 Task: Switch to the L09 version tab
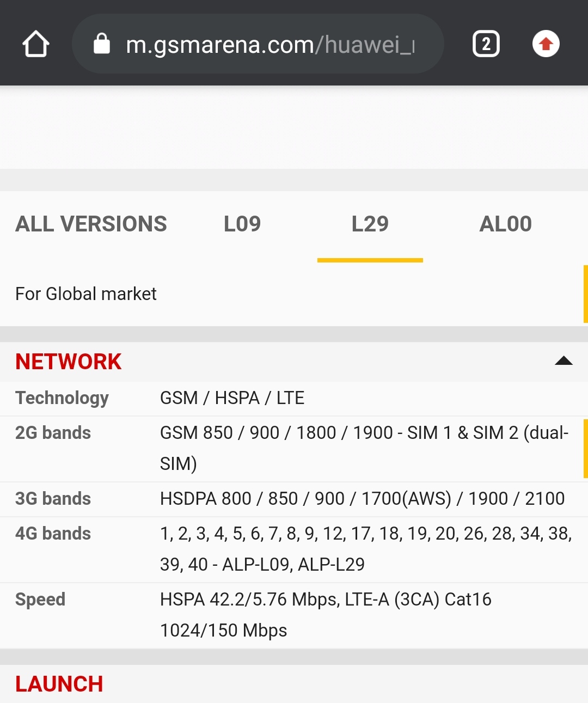pos(242,224)
